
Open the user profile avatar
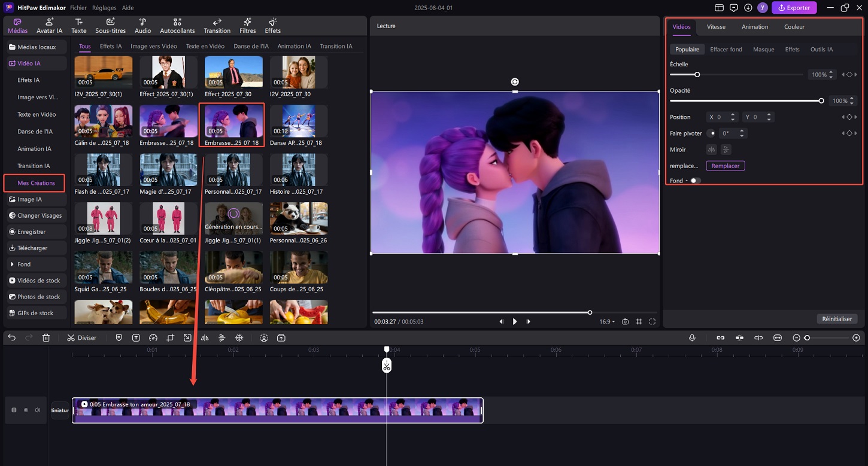(762, 8)
